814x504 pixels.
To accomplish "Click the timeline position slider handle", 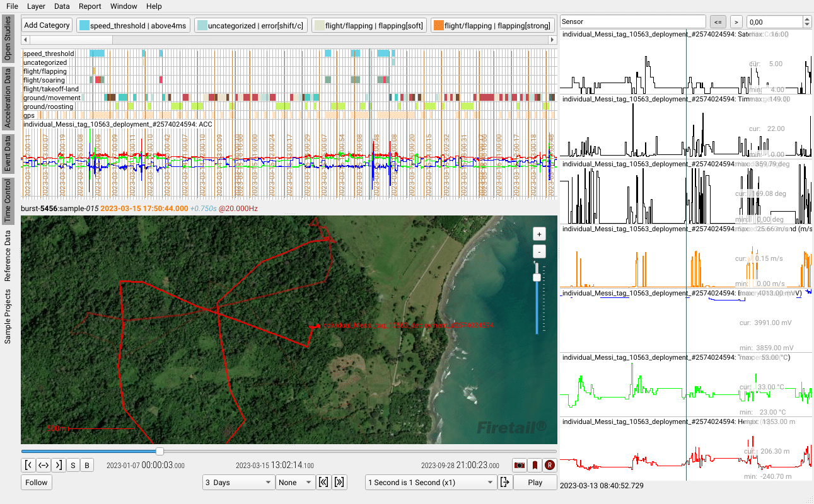I will pyautogui.click(x=160, y=451).
